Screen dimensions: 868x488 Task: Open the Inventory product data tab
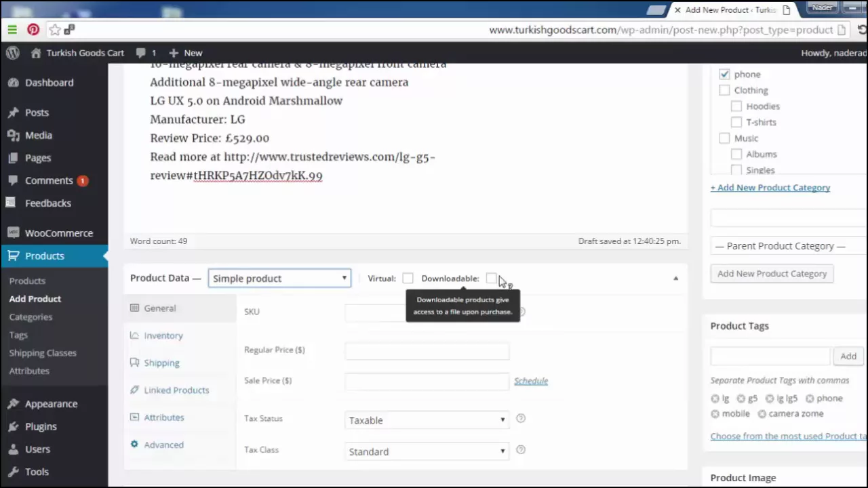(180, 335)
